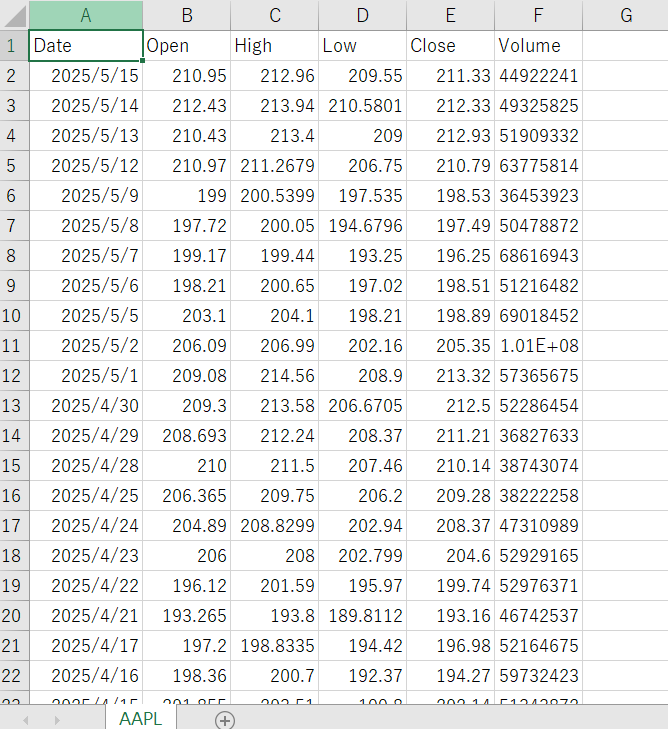The image size is (671, 729).
Task: Select Volume value 36827633
Action: tap(538, 436)
